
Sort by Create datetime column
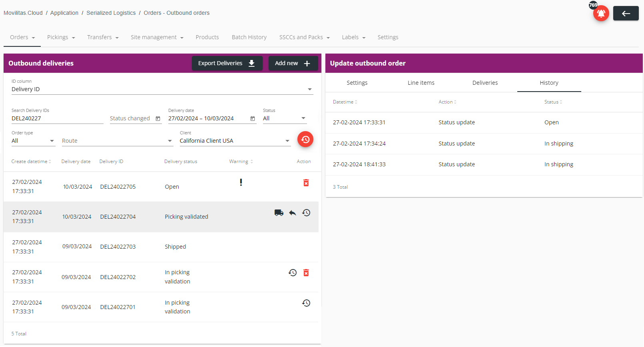coord(31,162)
